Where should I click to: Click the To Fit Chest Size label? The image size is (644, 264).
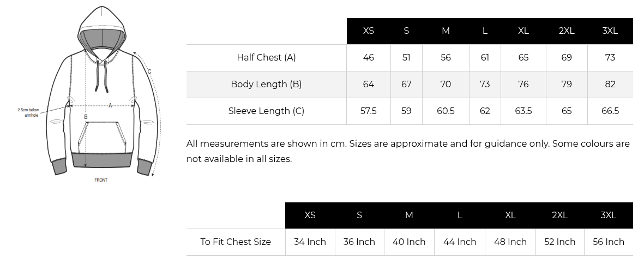236,242
